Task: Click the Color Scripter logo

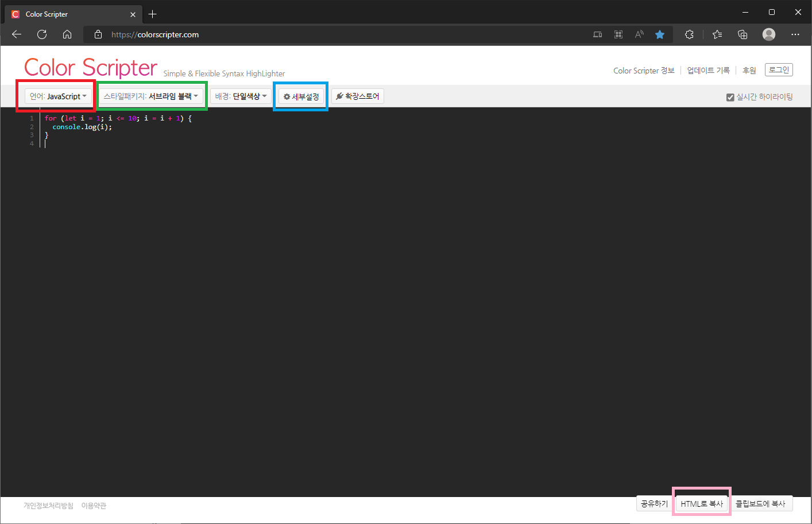Action: click(91, 68)
